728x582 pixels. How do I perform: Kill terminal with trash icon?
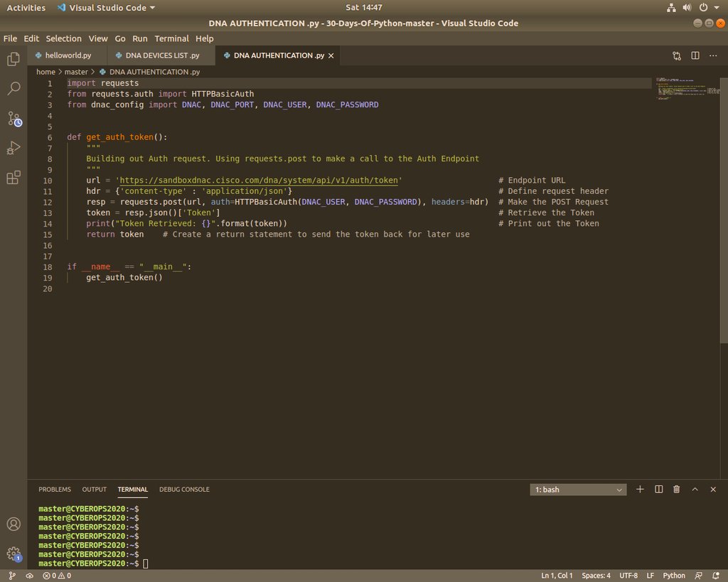(677, 489)
